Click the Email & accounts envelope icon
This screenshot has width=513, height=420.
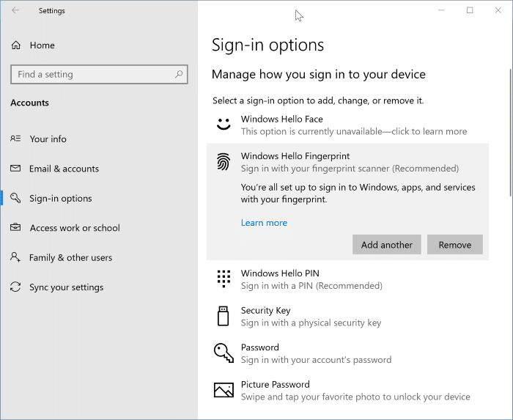pyautogui.click(x=15, y=169)
